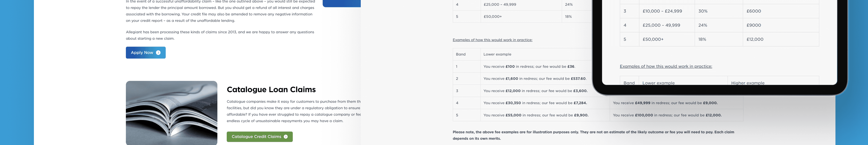Click the Lower example header in page table
868x145 pixels.
[x=497, y=54]
